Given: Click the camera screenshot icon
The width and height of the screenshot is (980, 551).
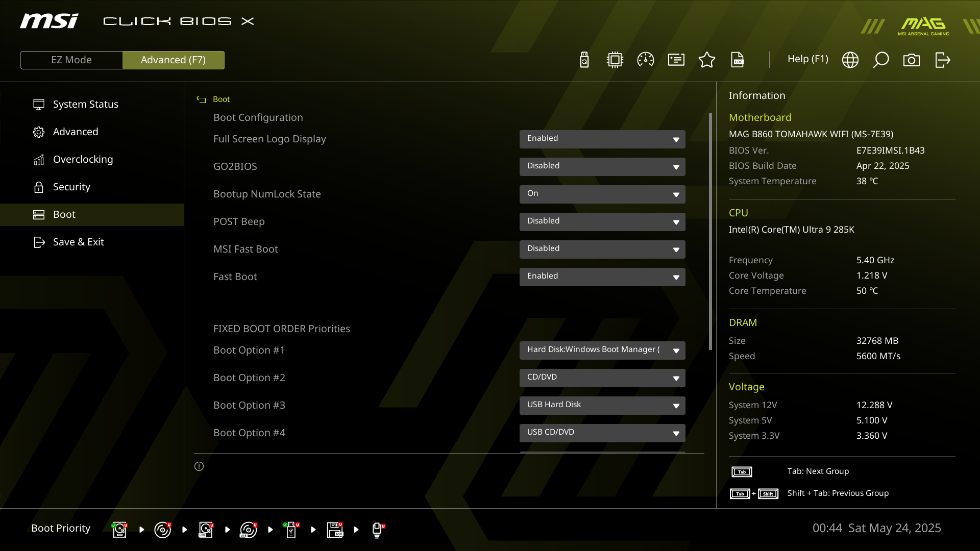Looking at the screenshot, I should click(x=912, y=60).
